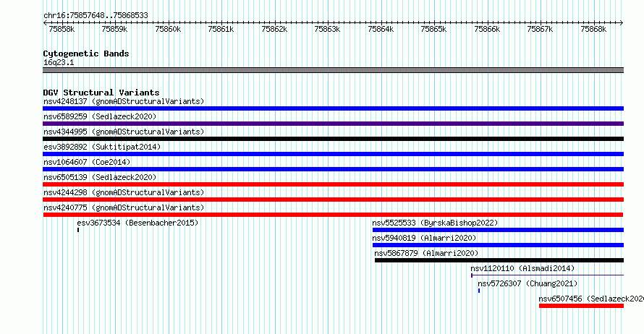Open the nsv5525533 (ByrskaBishop2022) label
The width and height of the screenshot is (644, 334).
coord(435,223)
